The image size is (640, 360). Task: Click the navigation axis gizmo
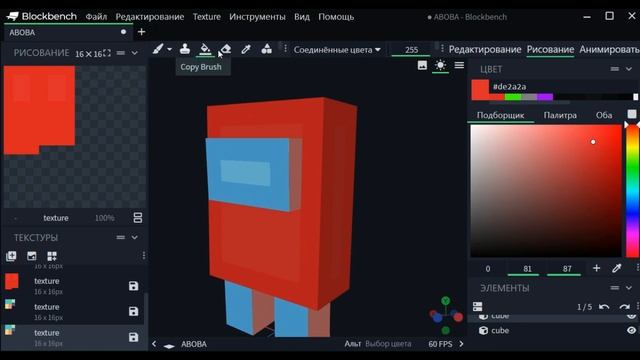click(446, 315)
